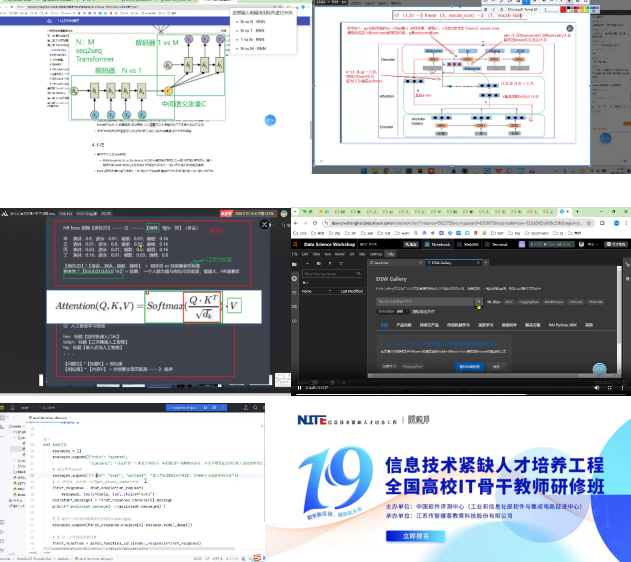Screen dimensions: 631x562
Task: Bookmark this page with the star icon
Action: click(588, 223)
